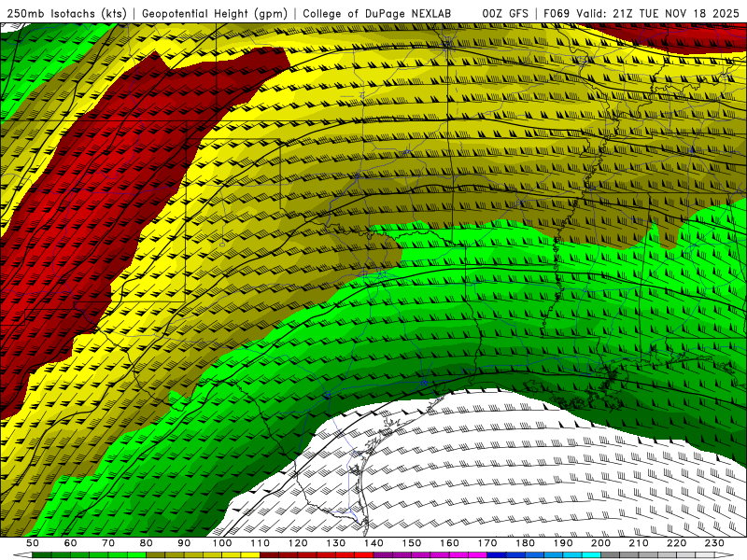Click the 140 label on the color scale
Viewport: 747px width, 560px height.
(x=374, y=543)
